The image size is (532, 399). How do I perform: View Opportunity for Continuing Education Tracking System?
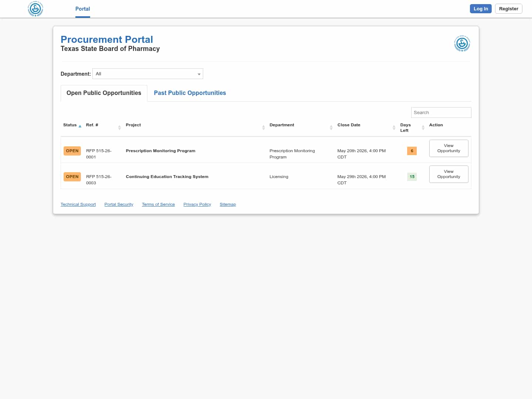coord(449,174)
